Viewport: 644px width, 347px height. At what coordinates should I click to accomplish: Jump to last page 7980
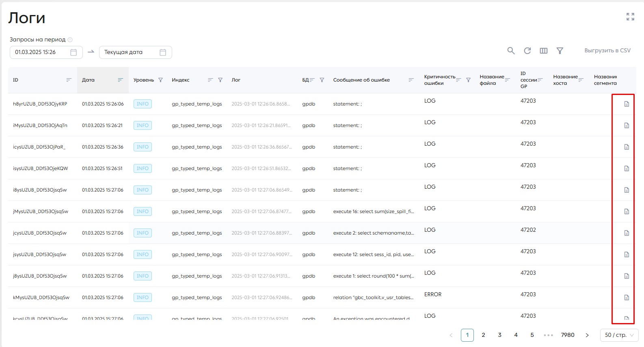point(568,335)
